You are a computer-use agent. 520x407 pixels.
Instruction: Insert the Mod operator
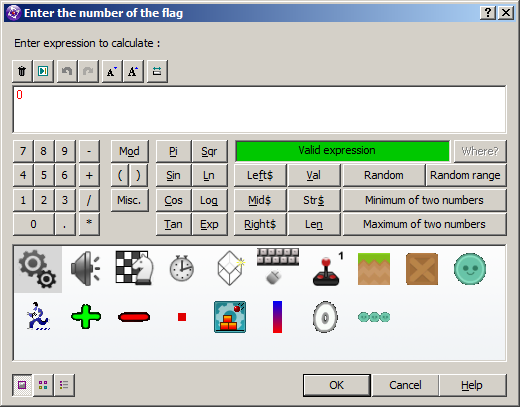tap(129, 151)
